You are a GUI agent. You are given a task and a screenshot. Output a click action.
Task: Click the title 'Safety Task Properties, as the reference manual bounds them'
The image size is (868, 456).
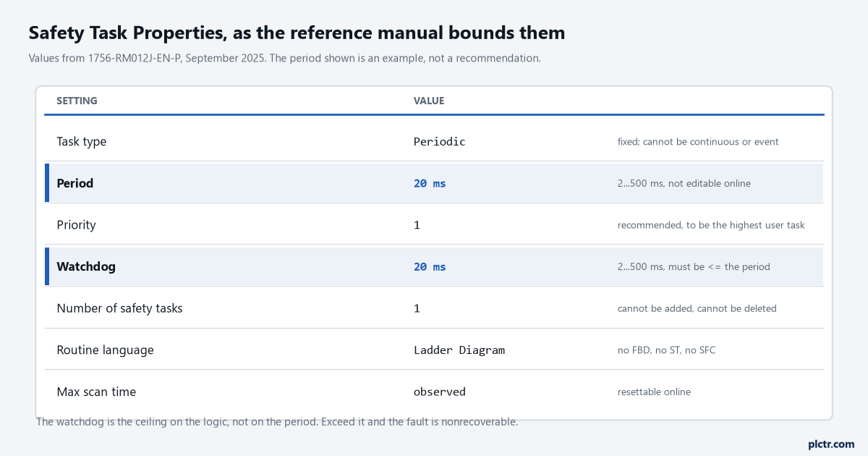[297, 33]
